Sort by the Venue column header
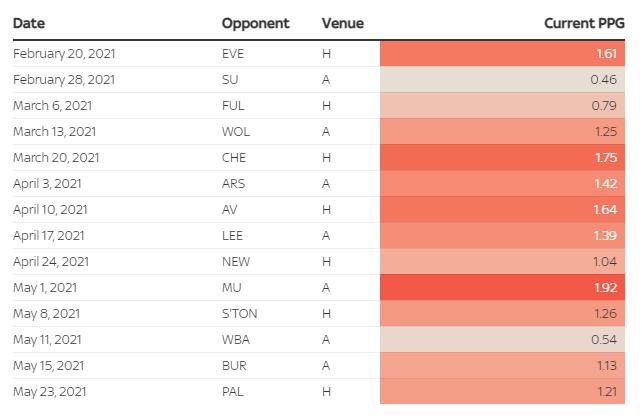 (x=342, y=23)
